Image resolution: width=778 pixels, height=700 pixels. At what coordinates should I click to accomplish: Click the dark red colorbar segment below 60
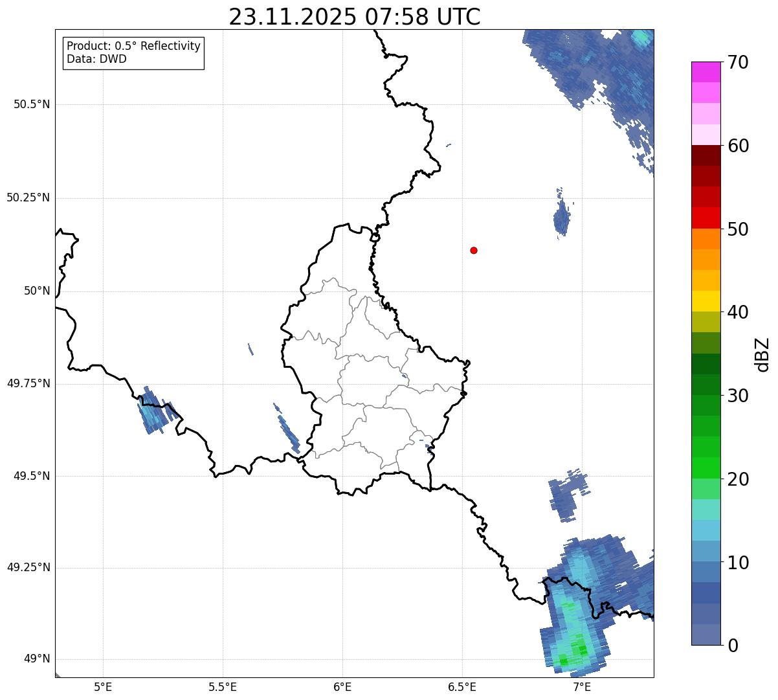(x=706, y=155)
